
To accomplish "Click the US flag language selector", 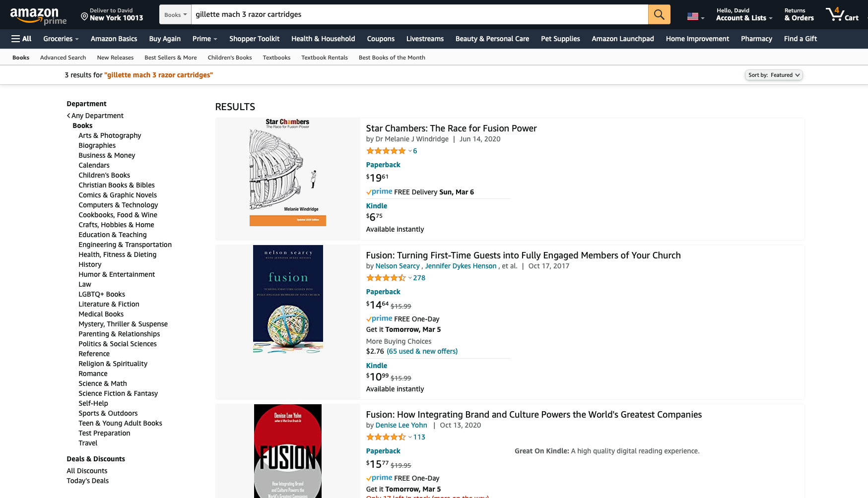I will click(x=695, y=17).
